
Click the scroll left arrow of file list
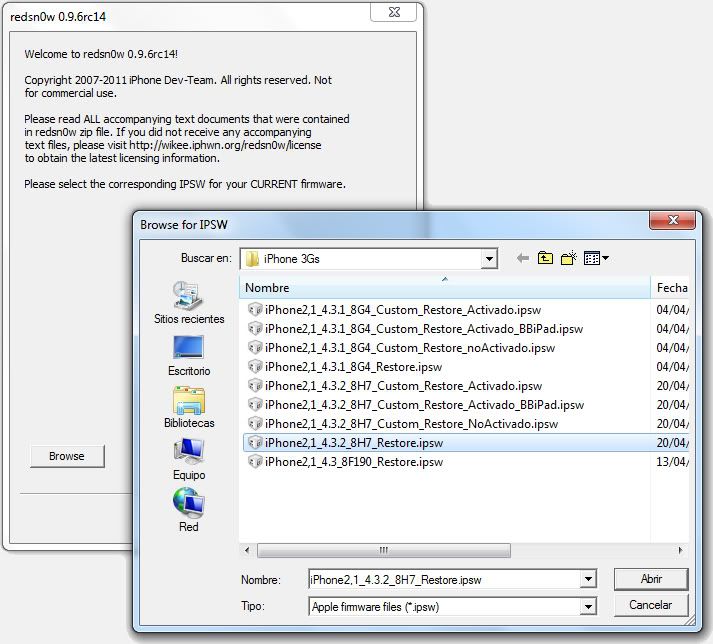pyautogui.click(x=247, y=550)
